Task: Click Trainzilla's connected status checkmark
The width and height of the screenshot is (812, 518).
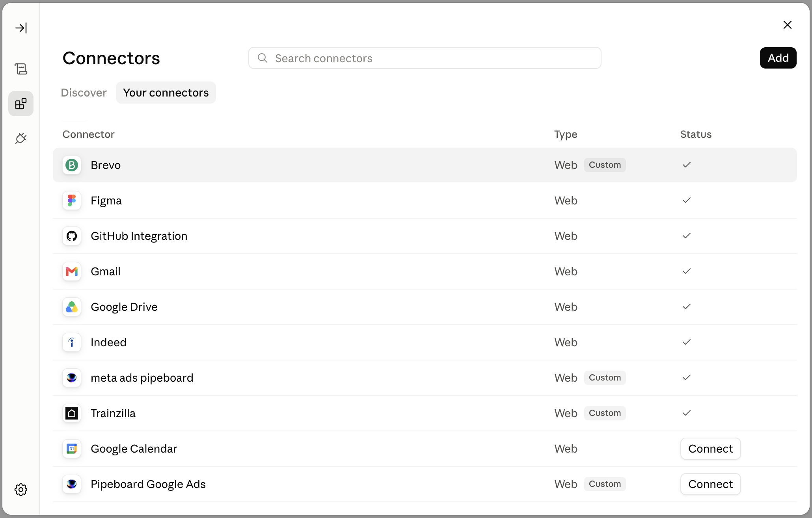Action: tap(687, 413)
